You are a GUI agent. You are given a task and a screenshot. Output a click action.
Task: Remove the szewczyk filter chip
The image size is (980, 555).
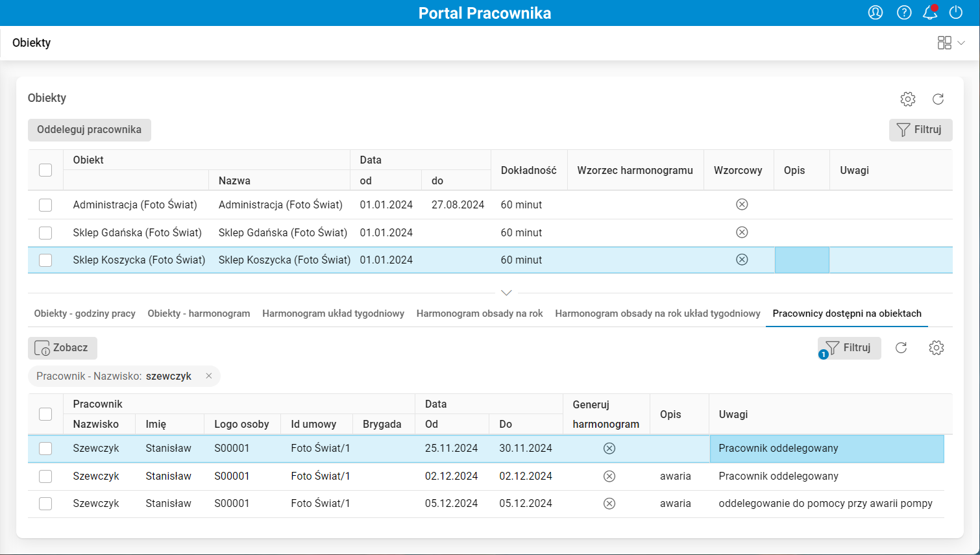click(x=209, y=376)
